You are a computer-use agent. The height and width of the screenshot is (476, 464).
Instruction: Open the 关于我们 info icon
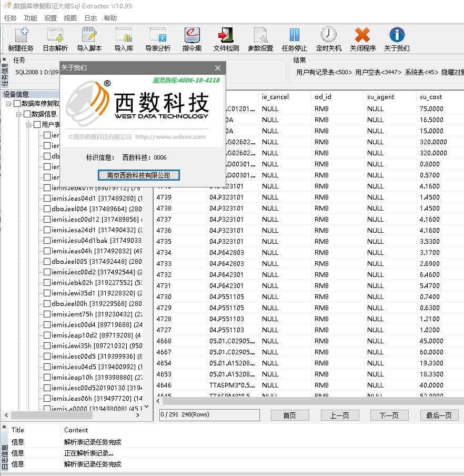coord(397,39)
